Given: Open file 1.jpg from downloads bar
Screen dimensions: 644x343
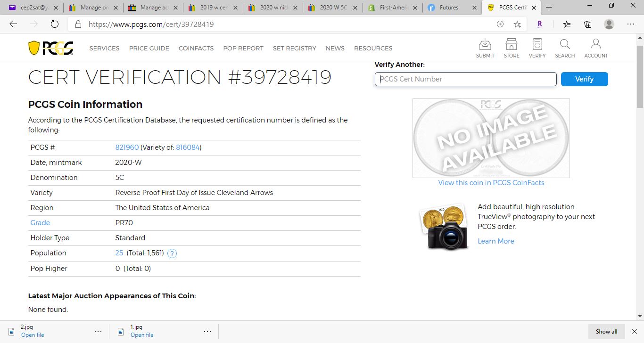Looking at the screenshot, I should point(142,335).
